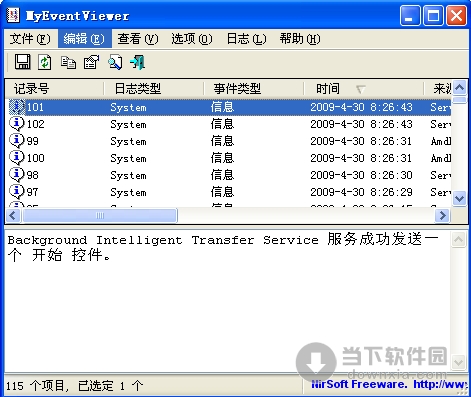This screenshot has width=471, height=397.
Task: Click the info icon of record 98
Action: point(17,175)
